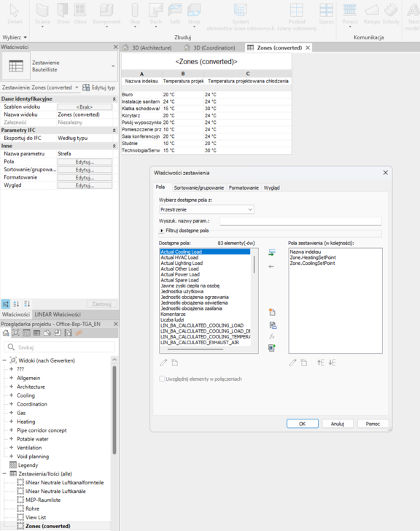Expand the Architecture views node
Screen dimensions: 420x531
click(11, 387)
